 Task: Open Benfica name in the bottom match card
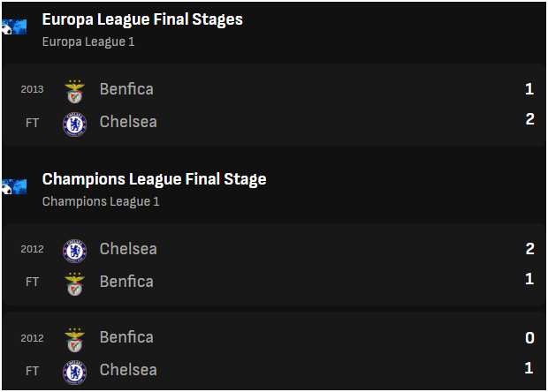(126, 337)
